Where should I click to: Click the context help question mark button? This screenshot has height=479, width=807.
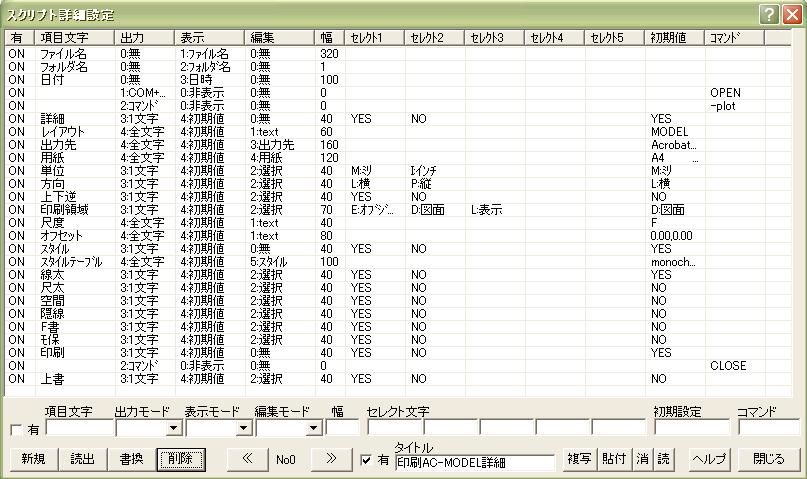pos(769,15)
